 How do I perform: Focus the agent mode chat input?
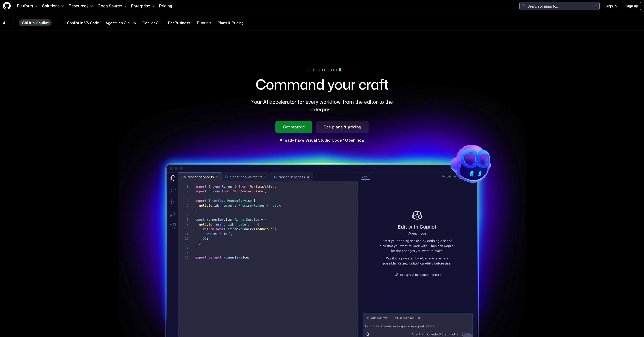[x=417, y=326]
